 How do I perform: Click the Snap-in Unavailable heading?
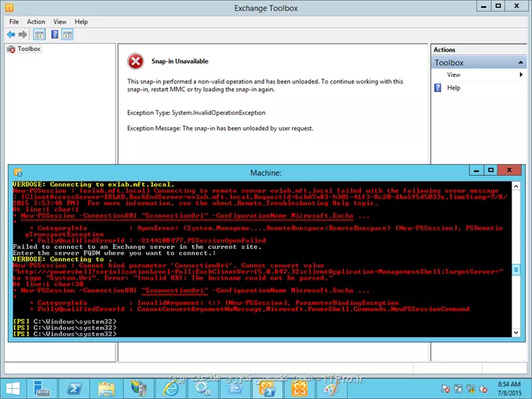180,61
